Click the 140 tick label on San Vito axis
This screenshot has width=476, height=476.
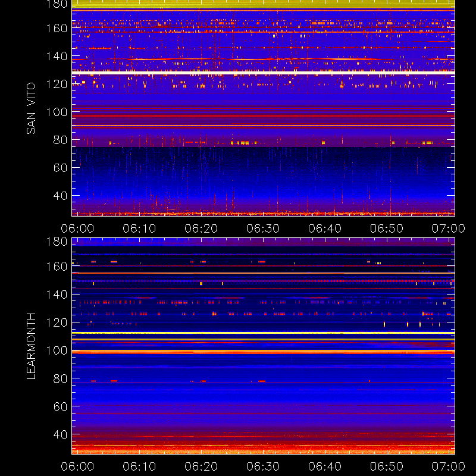pyautogui.click(x=57, y=56)
